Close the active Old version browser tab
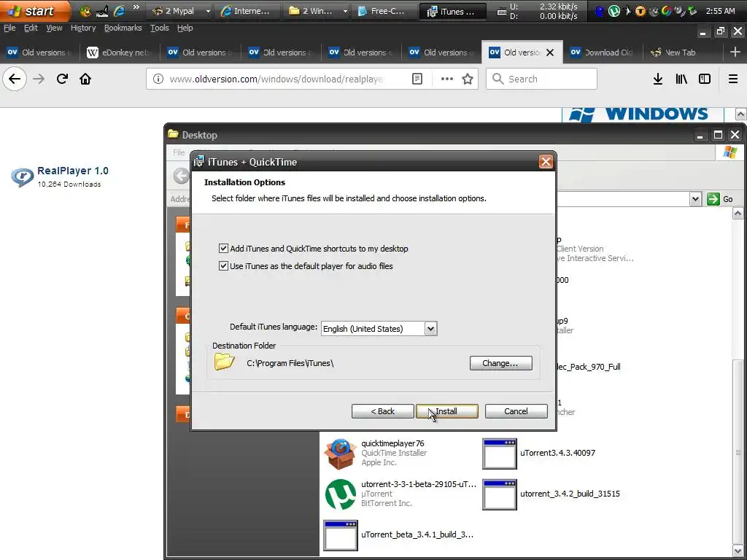The image size is (747, 560). tap(550, 52)
